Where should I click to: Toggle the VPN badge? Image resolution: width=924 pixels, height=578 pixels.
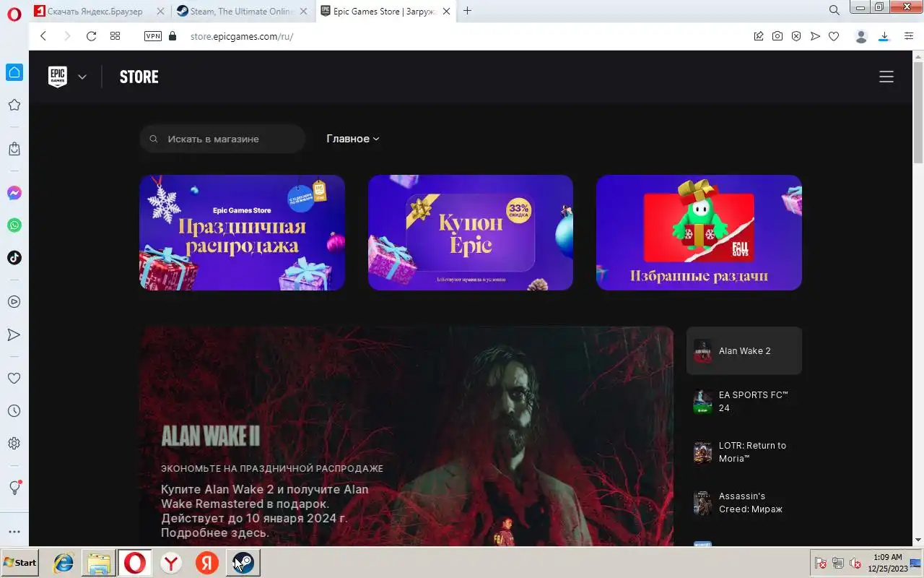tap(153, 36)
